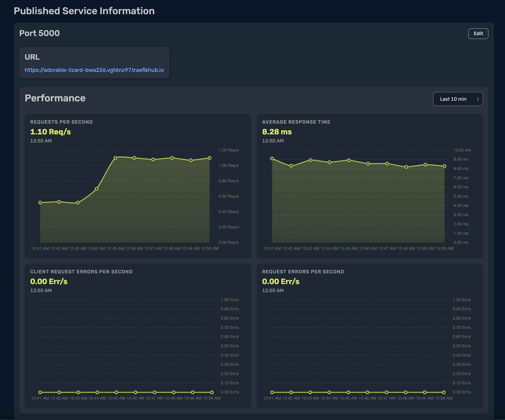
Task: Click the last point on Request Errors chart
Action: click(444, 392)
